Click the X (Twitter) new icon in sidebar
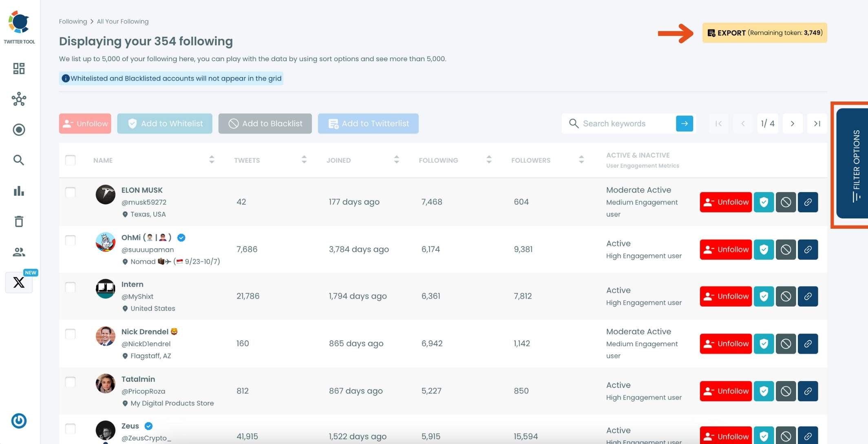The width and height of the screenshot is (868, 444). pyautogui.click(x=19, y=282)
